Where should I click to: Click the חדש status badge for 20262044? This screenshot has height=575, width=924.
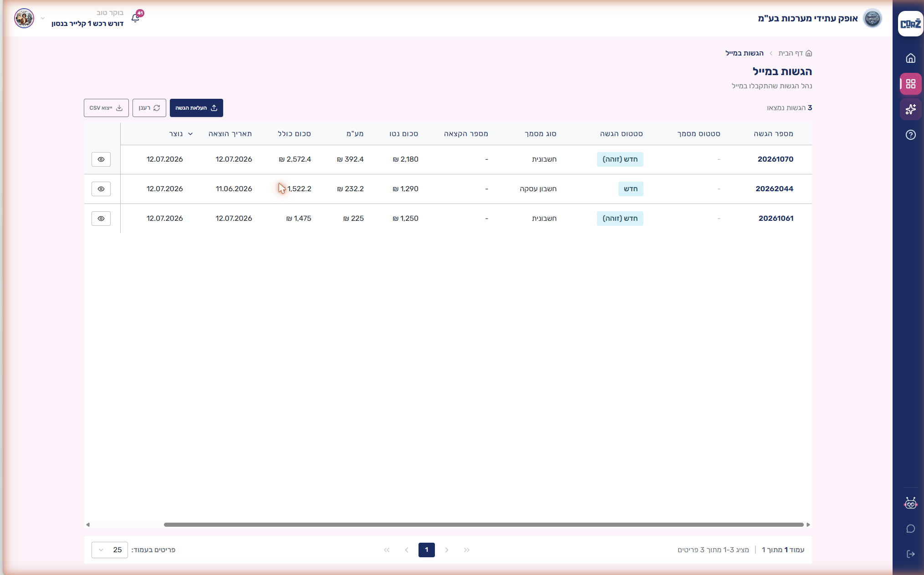[x=631, y=189]
